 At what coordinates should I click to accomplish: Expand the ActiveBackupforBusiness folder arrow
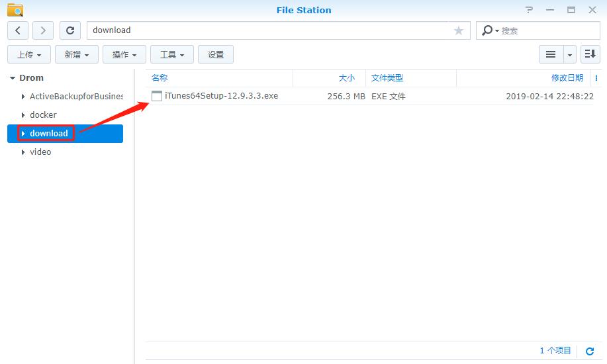tap(23, 97)
